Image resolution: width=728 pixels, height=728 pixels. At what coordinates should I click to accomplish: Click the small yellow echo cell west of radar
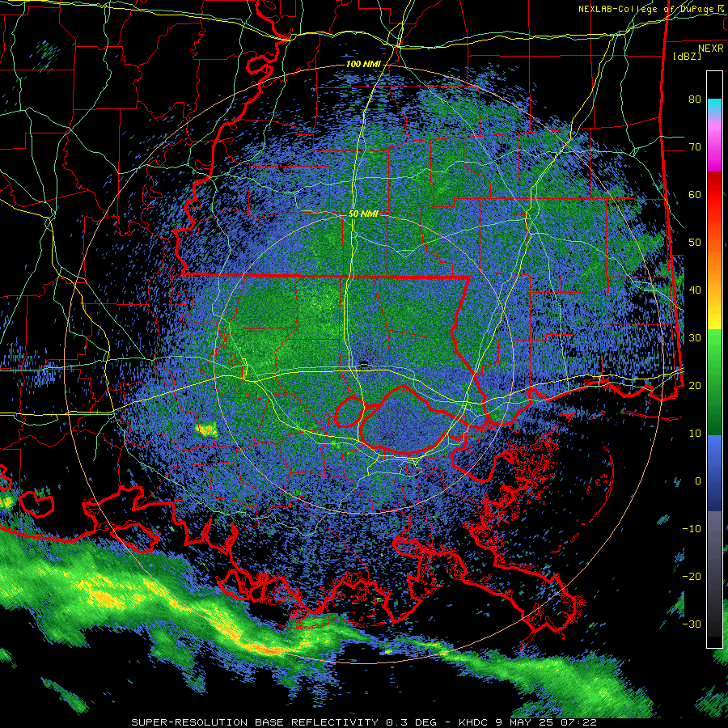pos(206,430)
